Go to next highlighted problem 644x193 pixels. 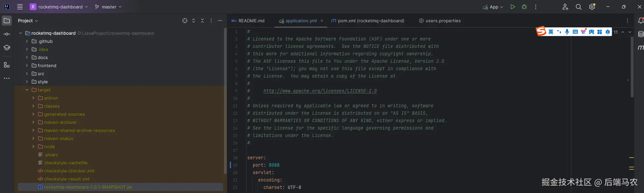pos(630,32)
